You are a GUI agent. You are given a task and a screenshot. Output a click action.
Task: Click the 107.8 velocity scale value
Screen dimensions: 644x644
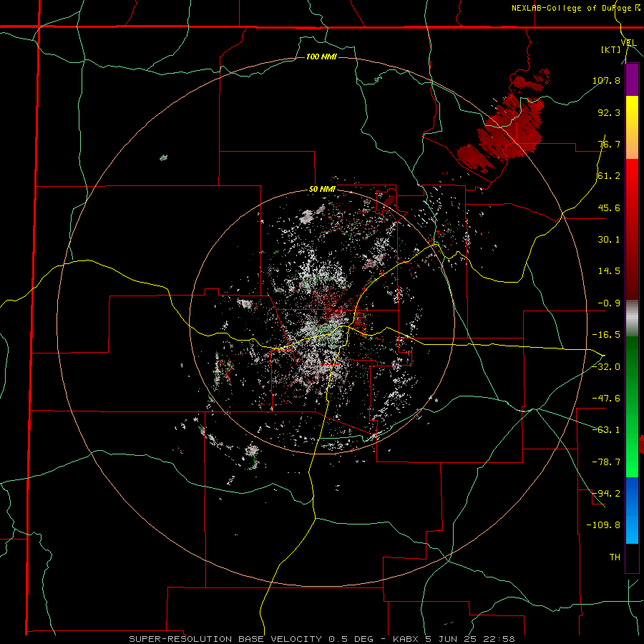coord(606,80)
